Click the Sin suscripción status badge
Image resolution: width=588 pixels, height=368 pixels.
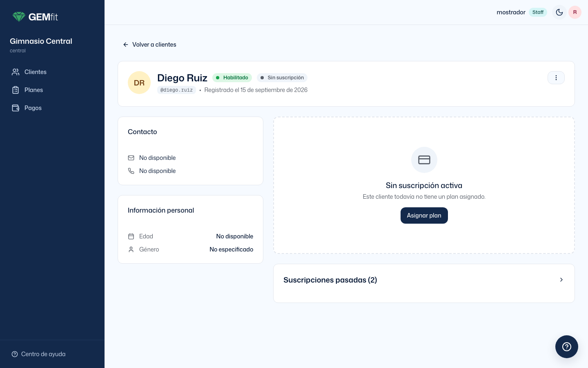tap(282, 78)
